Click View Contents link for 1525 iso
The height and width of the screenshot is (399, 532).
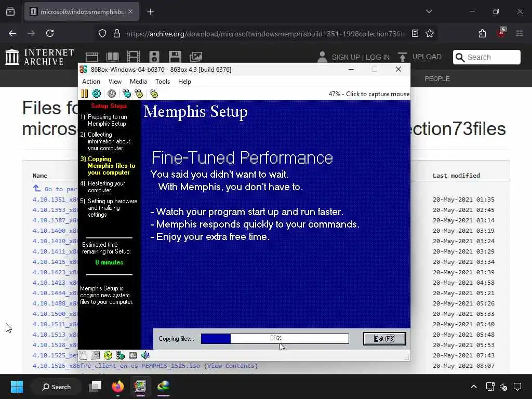[231, 366]
